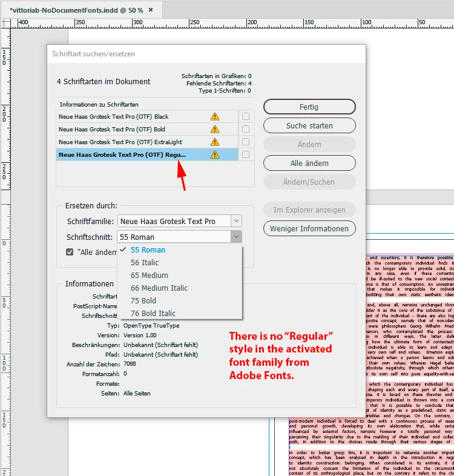Select Neue Haas Grotesk Text Pro Bold row
This screenshot has height=476, width=454.
147,130
